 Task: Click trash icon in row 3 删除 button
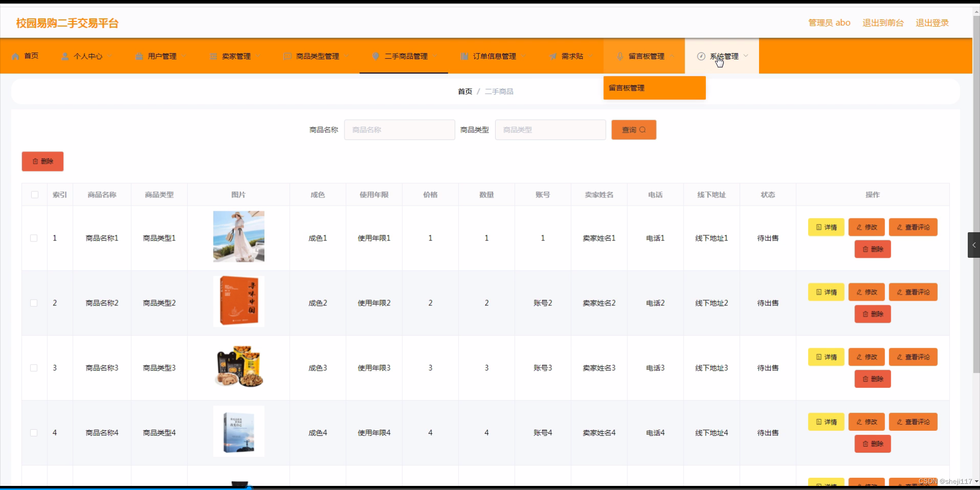pos(865,379)
